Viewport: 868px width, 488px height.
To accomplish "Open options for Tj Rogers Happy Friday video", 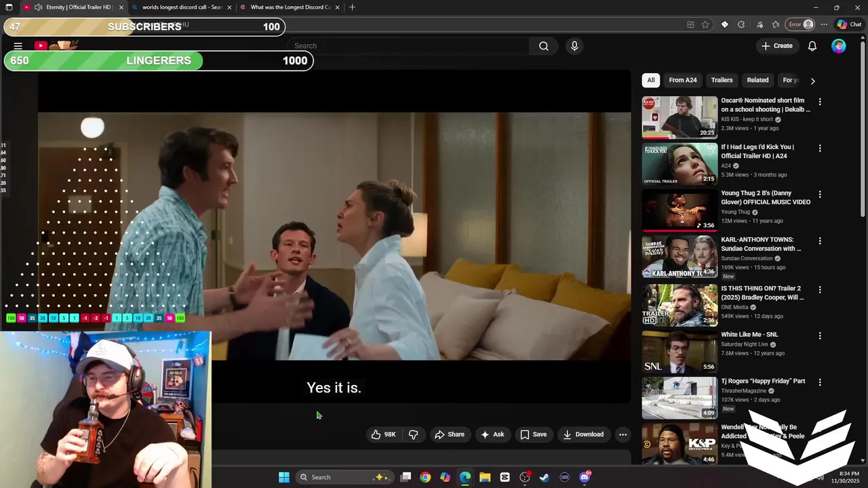I will (820, 382).
